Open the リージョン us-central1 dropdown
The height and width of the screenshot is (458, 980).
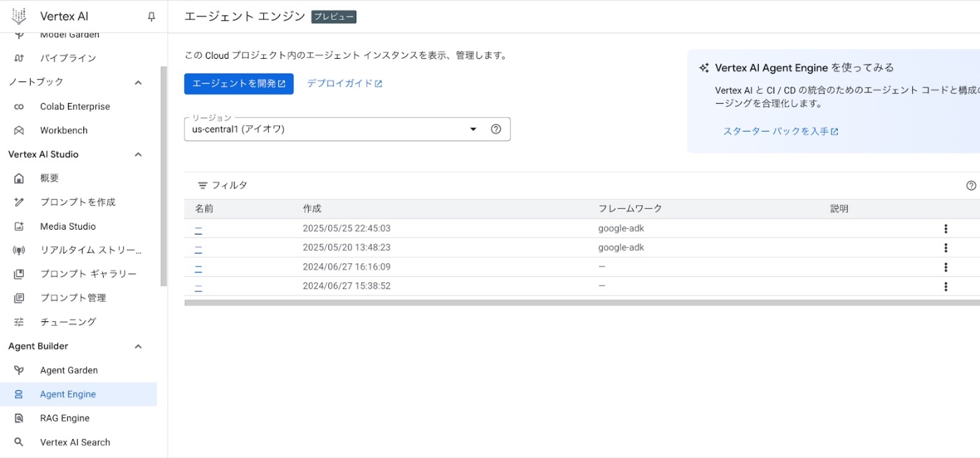click(347, 129)
